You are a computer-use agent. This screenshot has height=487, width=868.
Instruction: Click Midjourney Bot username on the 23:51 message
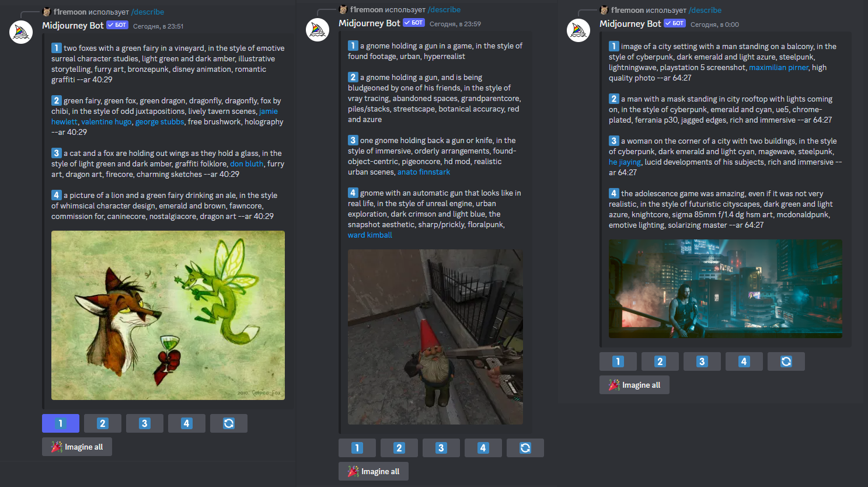(x=73, y=26)
